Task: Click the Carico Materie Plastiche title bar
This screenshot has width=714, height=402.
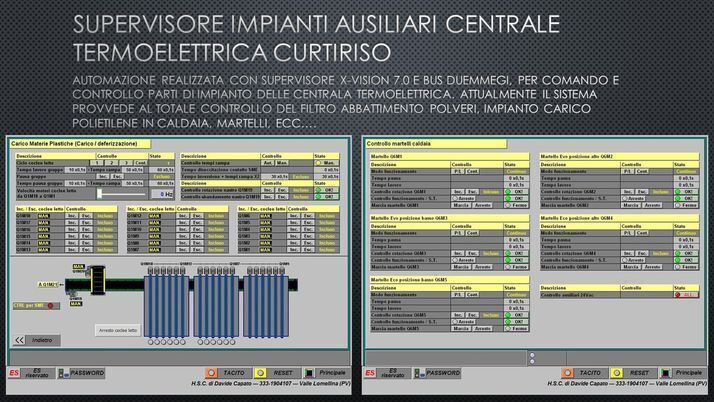Action: 80,144
